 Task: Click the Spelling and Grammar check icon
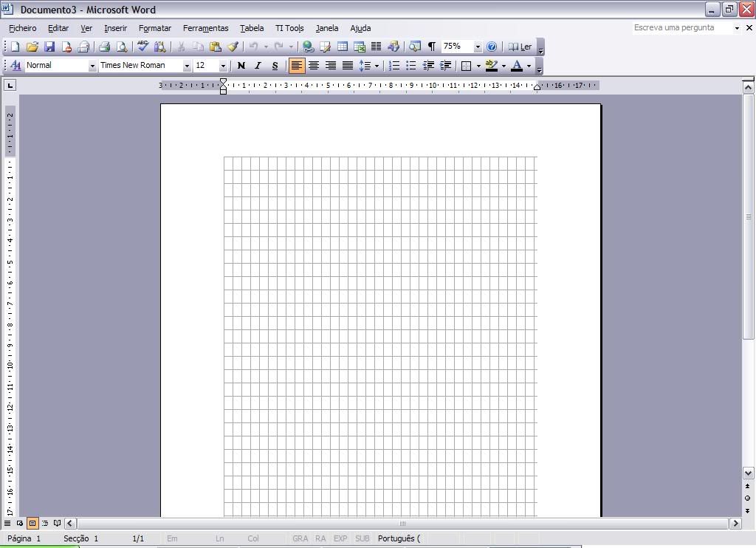click(x=143, y=47)
